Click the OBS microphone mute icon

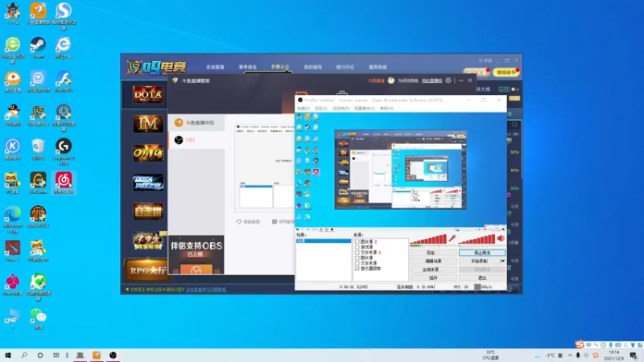tap(452, 238)
